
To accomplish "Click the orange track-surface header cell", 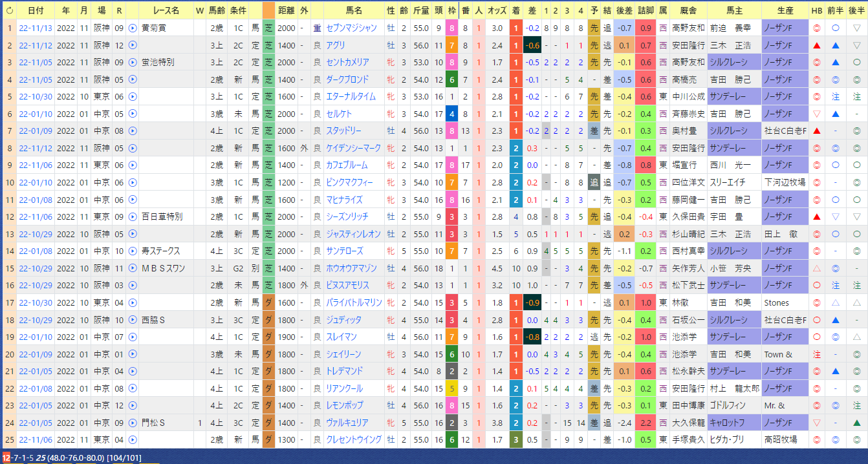I will tap(268, 11).
